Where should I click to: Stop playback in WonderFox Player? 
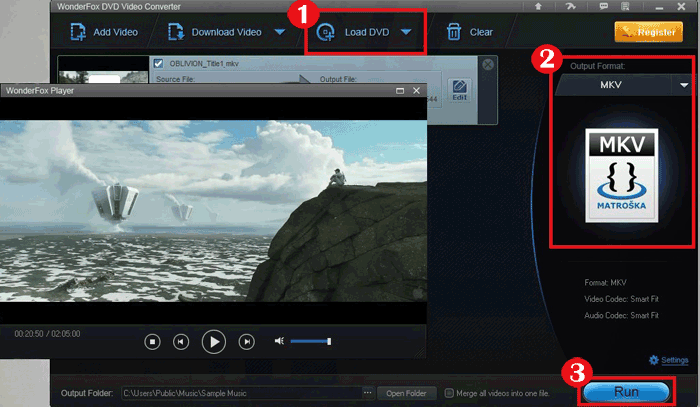pyautogui.click(x=152, y=342)
